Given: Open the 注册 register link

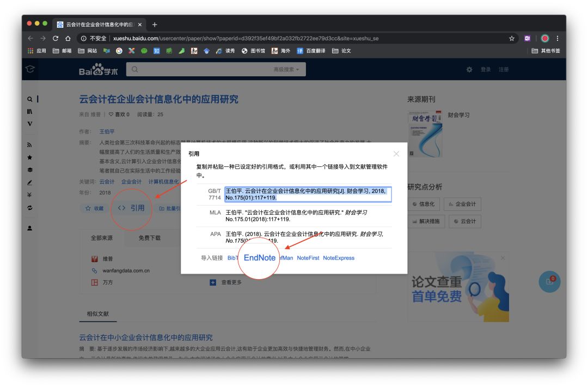Looking at the screenshot, I should click(x=504, y=69).
